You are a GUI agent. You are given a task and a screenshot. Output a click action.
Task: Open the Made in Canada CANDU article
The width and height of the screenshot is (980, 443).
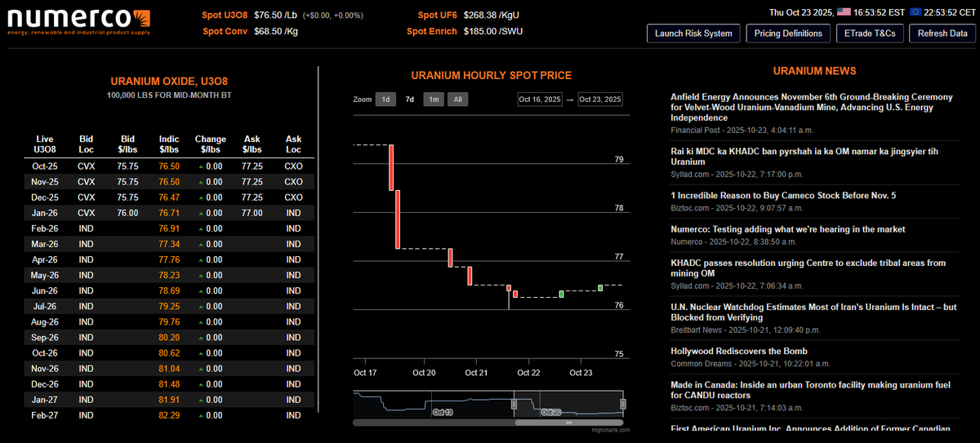[x=813, y=390]
